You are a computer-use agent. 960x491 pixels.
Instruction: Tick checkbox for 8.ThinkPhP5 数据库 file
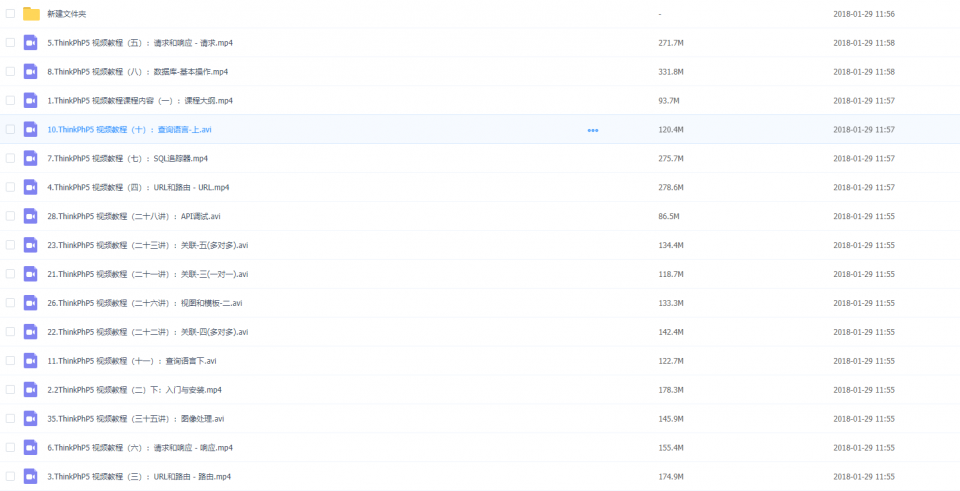click(10, 71)
